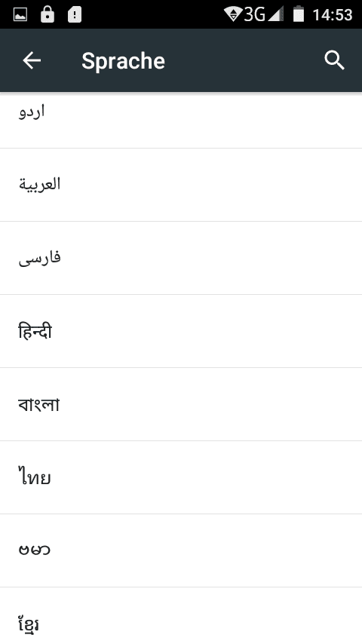
Task: Tap the lock icon in status bar
Action: click(x=48, y=14)
